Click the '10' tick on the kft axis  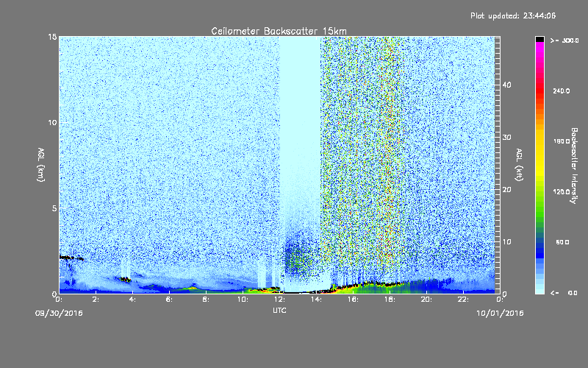pos(506,242)
